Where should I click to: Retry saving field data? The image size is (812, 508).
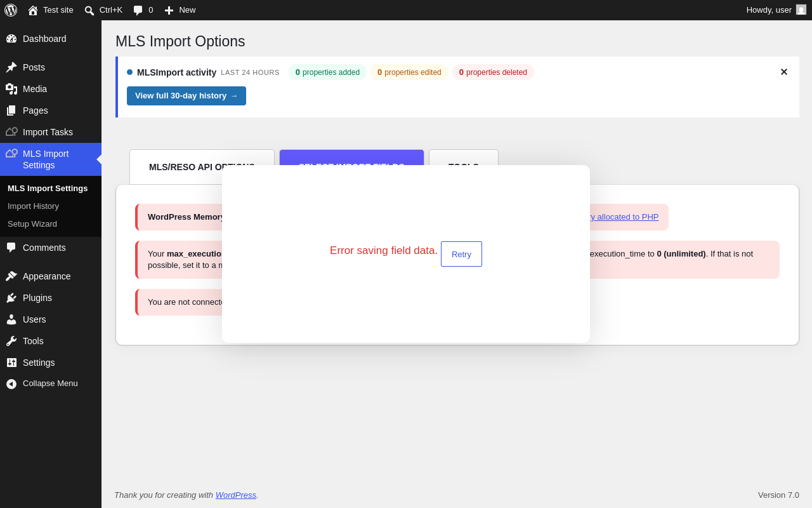[x=461, y=254]
